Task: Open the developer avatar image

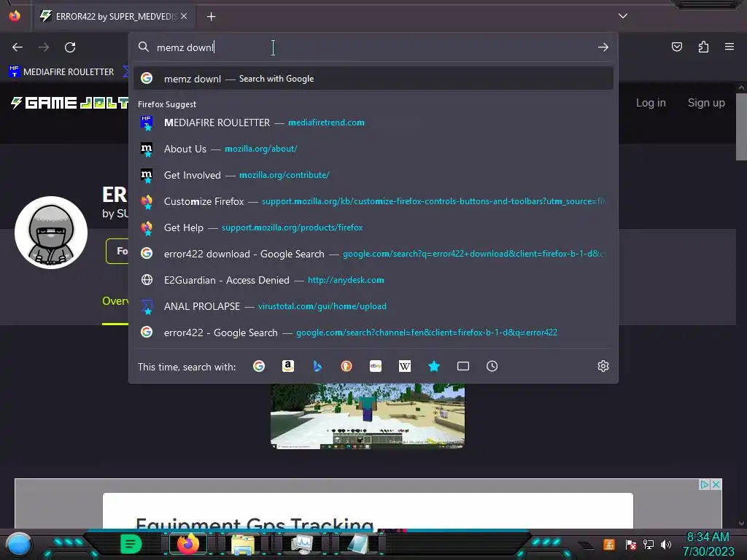Action: pos(51,233)
